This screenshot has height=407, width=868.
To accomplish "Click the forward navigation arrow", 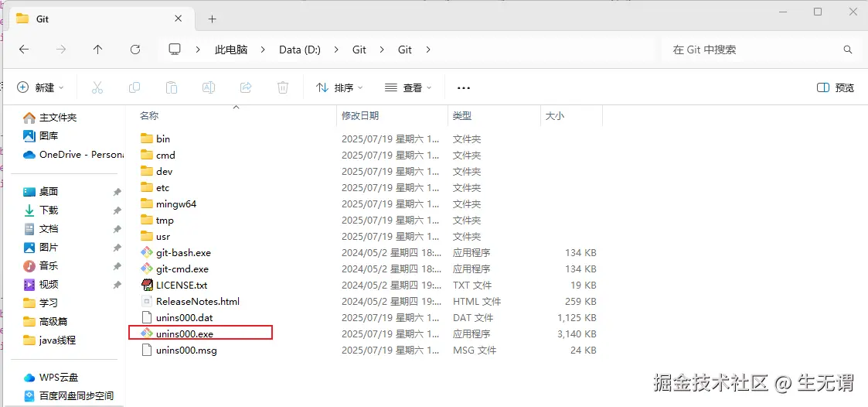I will (x=61, y=50).
